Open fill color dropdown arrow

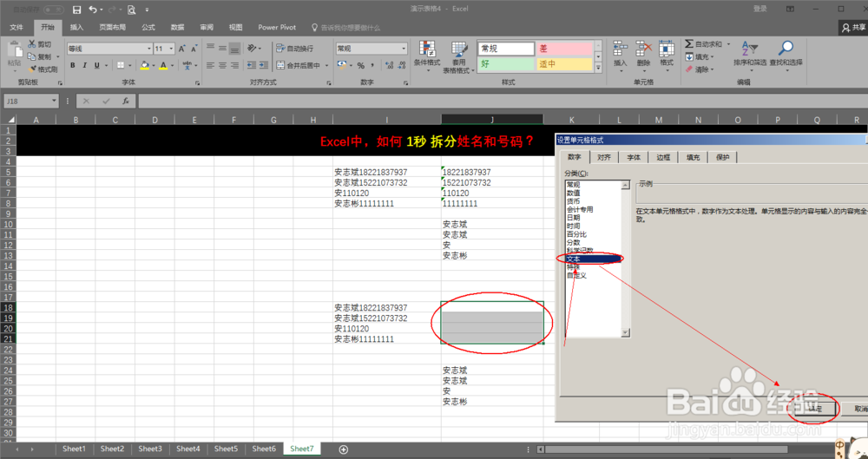(153, 65)
